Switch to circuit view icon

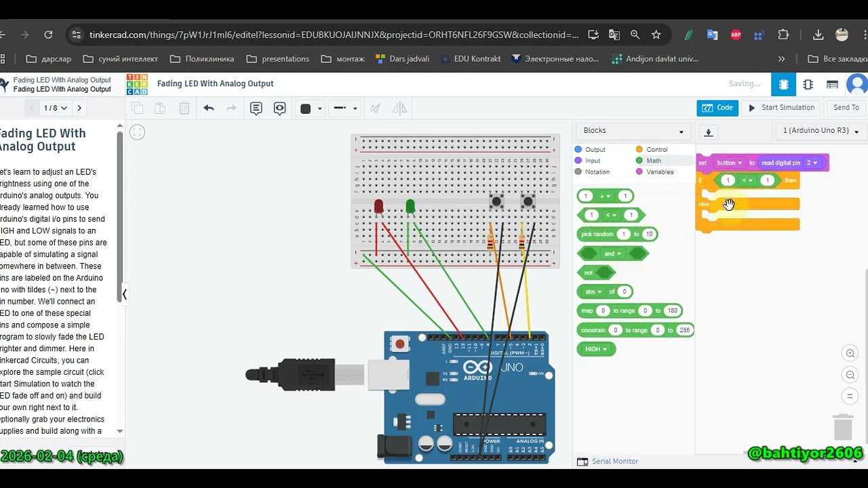(783, 85)
